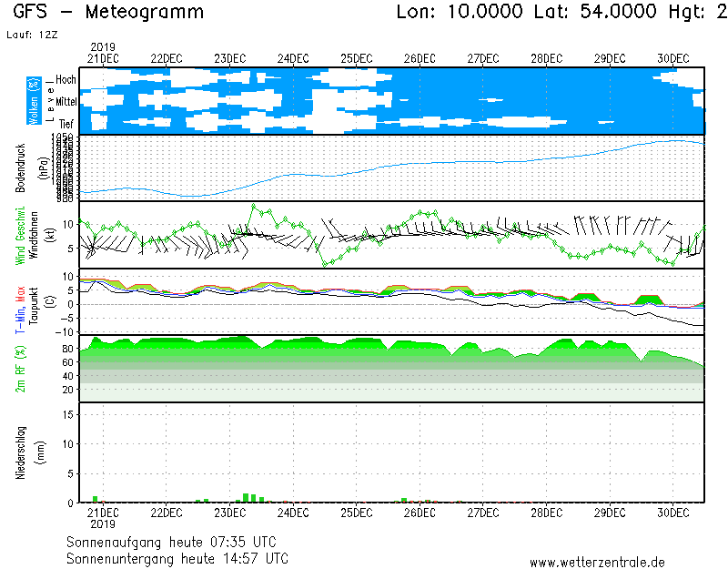Viewport: 728px width, 569px height.
Task: Select the Tief cloud level label
Action: [x=66, y=122]
